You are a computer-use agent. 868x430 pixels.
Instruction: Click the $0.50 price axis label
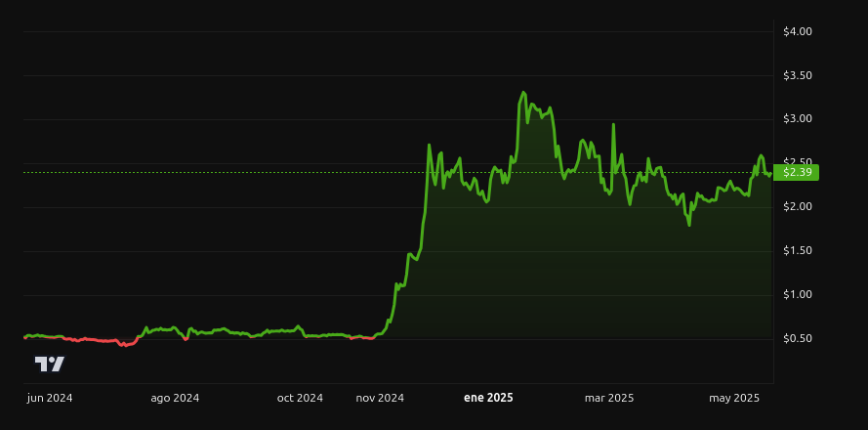(x=797, y=338)
